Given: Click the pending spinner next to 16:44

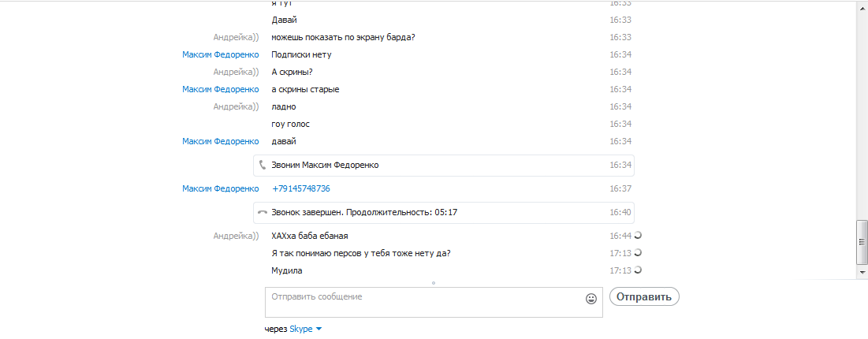Looking at the screenshot, I should (638, 236).
